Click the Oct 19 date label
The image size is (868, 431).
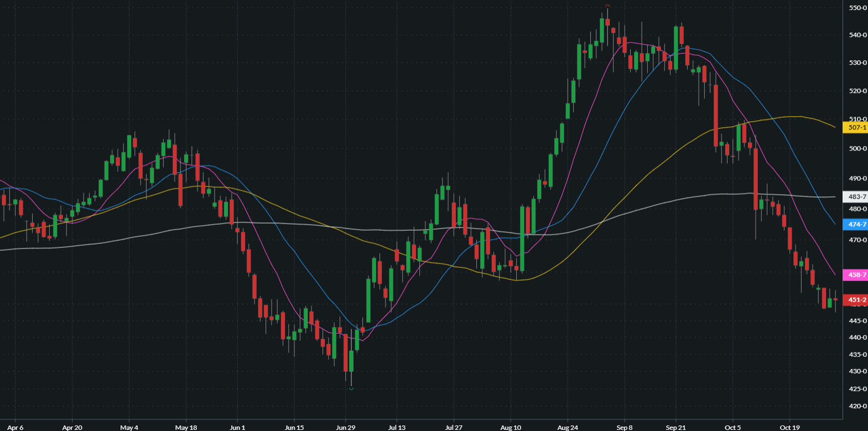coord(789,427)
